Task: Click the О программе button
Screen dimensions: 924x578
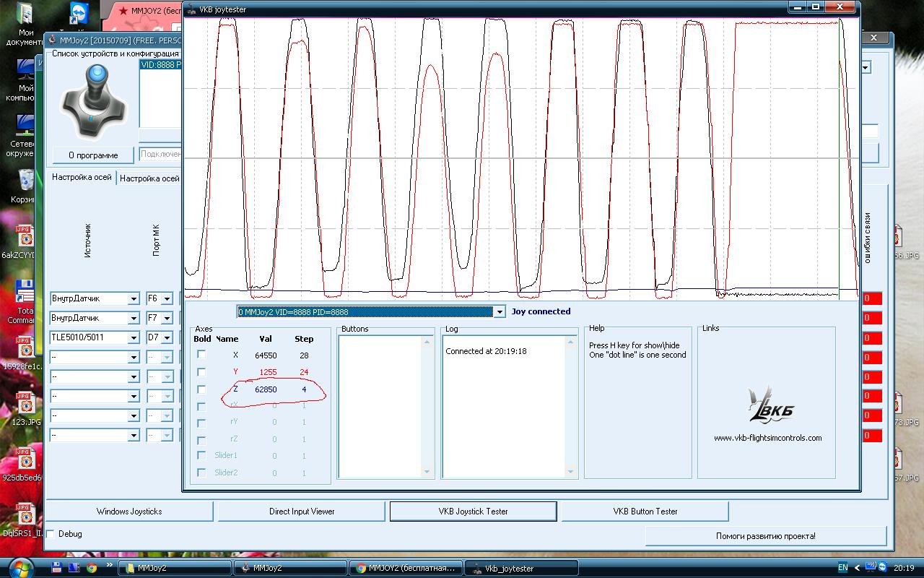Action: tap(93, 155)
